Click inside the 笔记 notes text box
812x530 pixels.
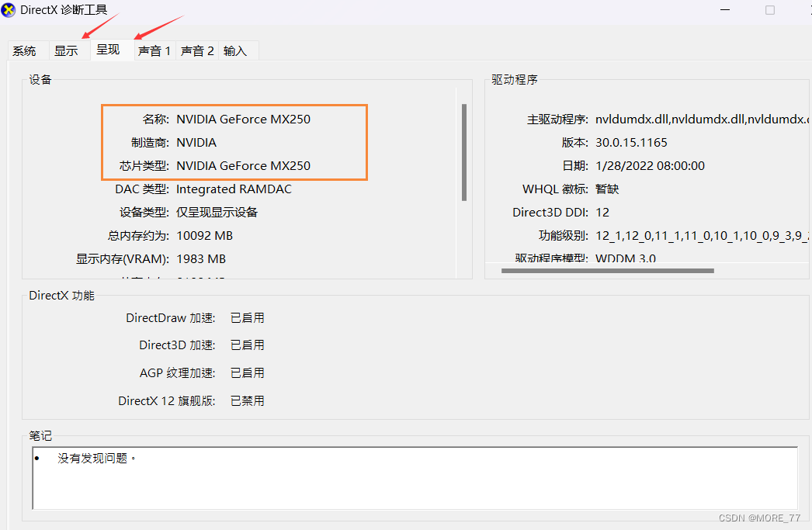[415, 478]
